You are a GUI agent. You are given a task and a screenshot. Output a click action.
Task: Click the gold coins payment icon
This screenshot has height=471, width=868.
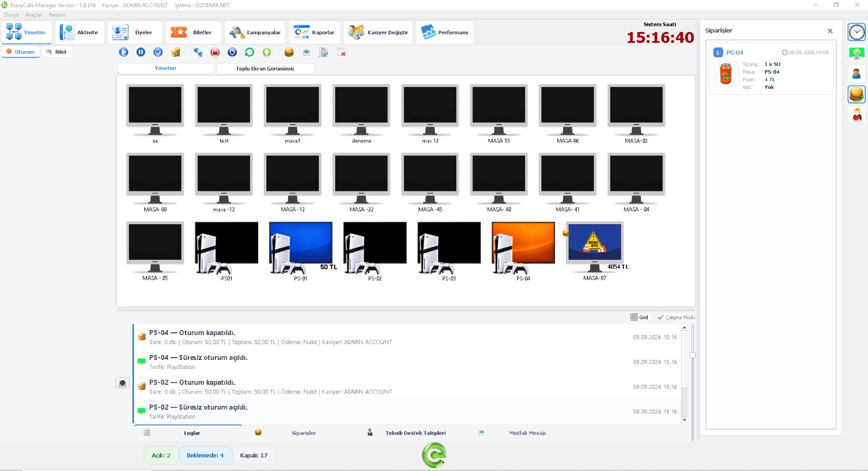point(175,52)
